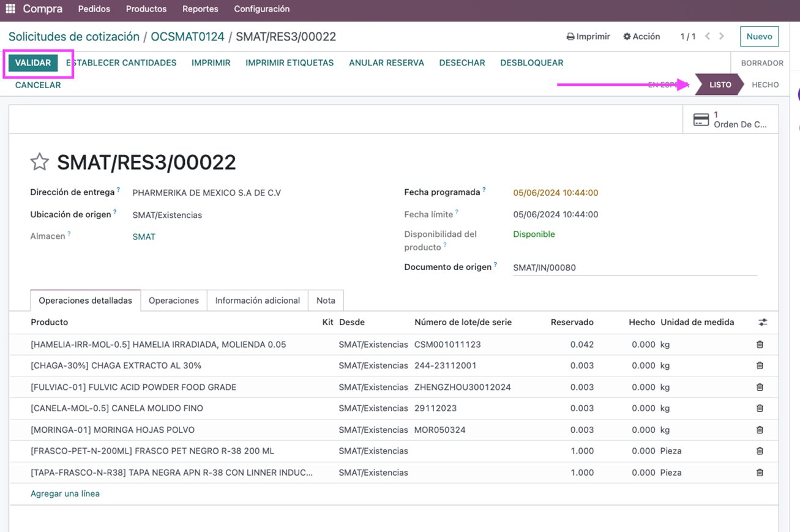Screen dimensions: 800x532
Task: Select the BORRADOR status stage
Action: coord(762,63)
